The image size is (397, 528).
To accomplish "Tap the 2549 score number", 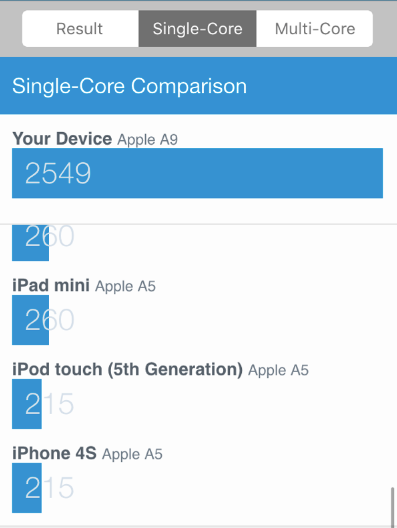I will click(58, 173).
